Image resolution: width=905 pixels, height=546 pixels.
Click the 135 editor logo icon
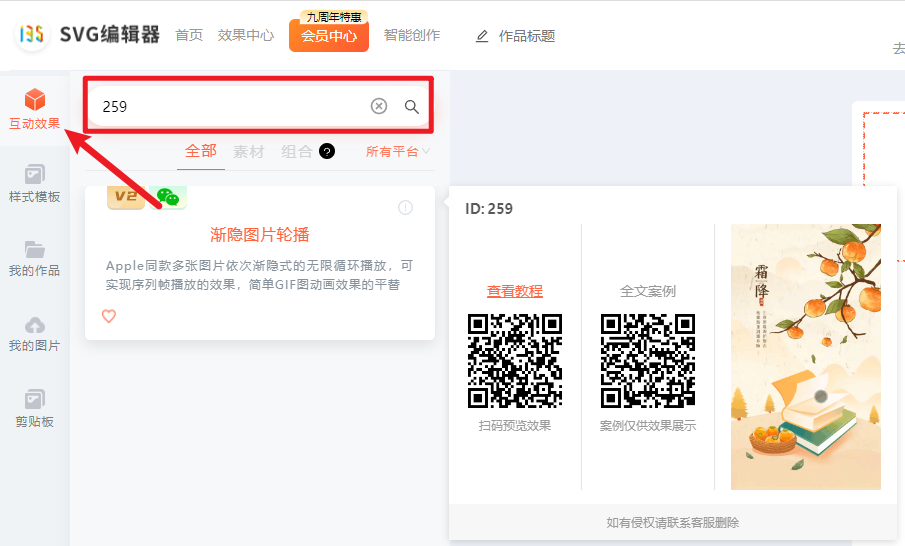pyautogui.click(x=32, y=34)
